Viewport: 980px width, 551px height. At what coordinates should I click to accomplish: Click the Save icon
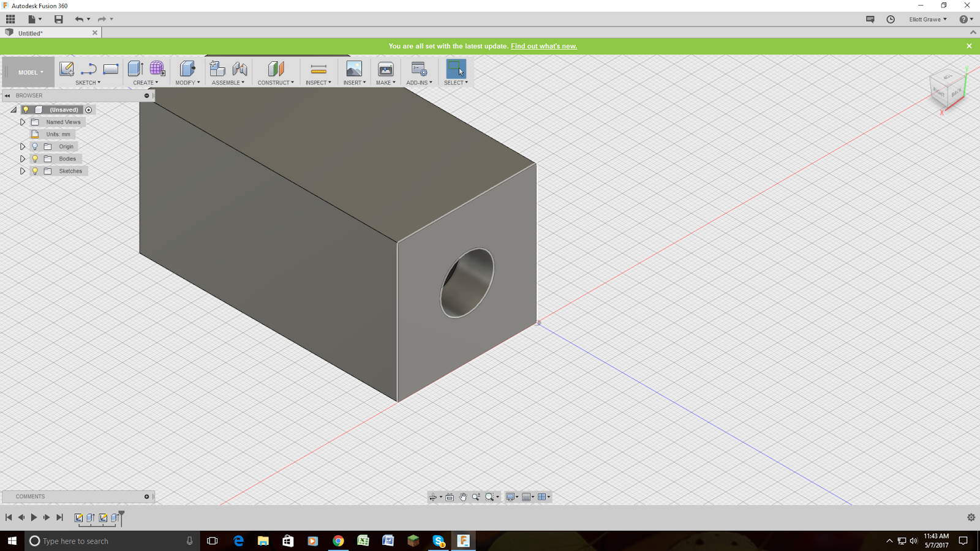[x=59, y=19]
